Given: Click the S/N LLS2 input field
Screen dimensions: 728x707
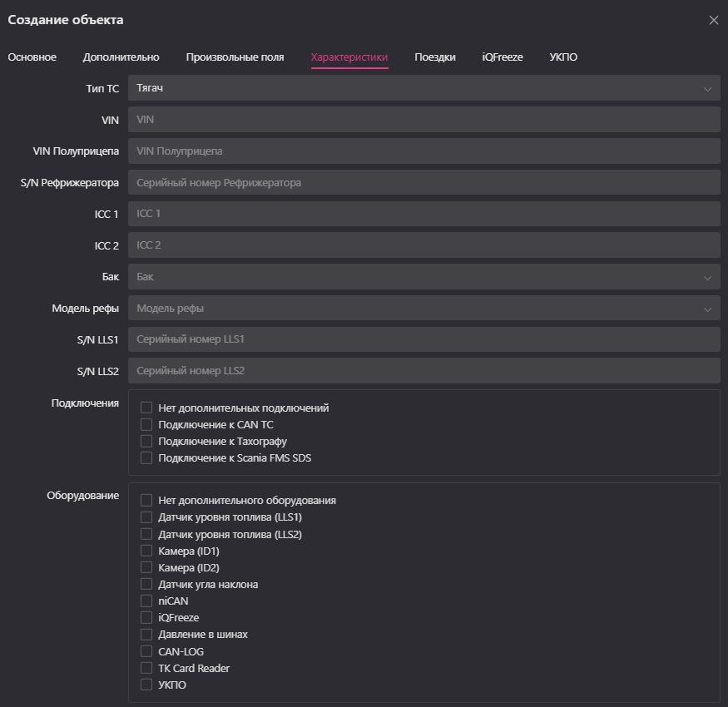Looking at the screenshot, I should pos(423,371).
